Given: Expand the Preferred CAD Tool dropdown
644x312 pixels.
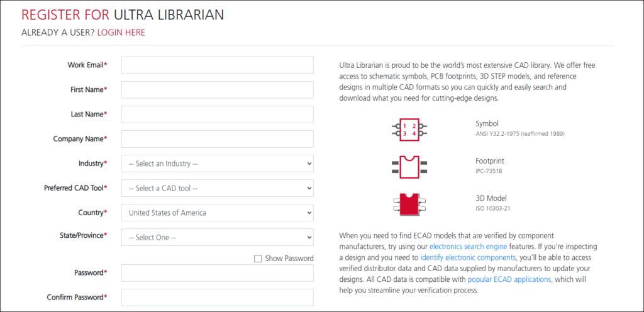Looking at the screenshot, I should (217, 188).
